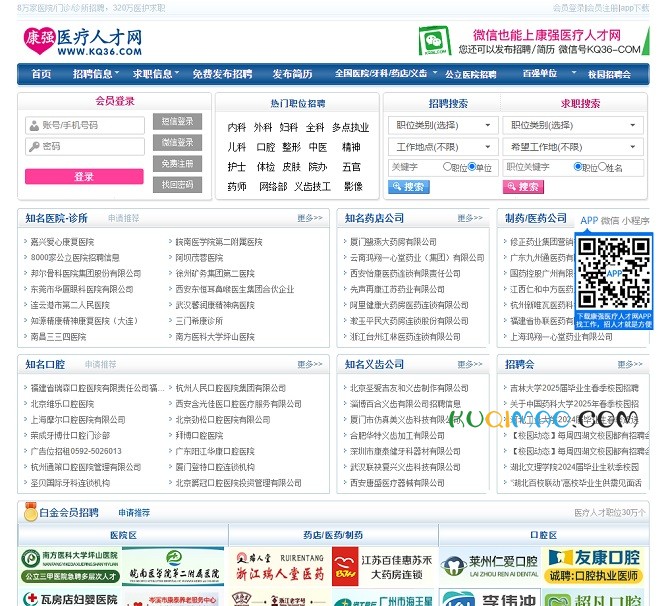Open 职位类别 dropdown in 求职搜索
The image size is (666, 606).
tap(573, 125)
